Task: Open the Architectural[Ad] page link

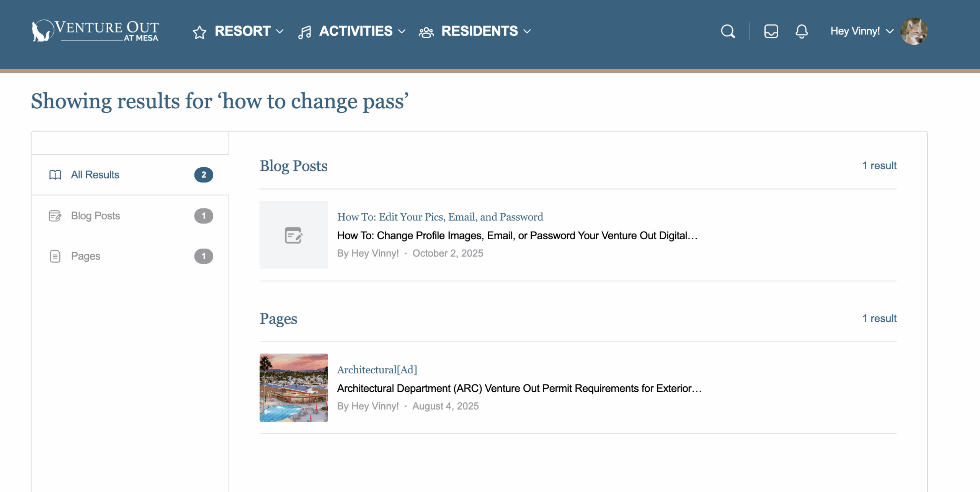Action: (377, 370)
